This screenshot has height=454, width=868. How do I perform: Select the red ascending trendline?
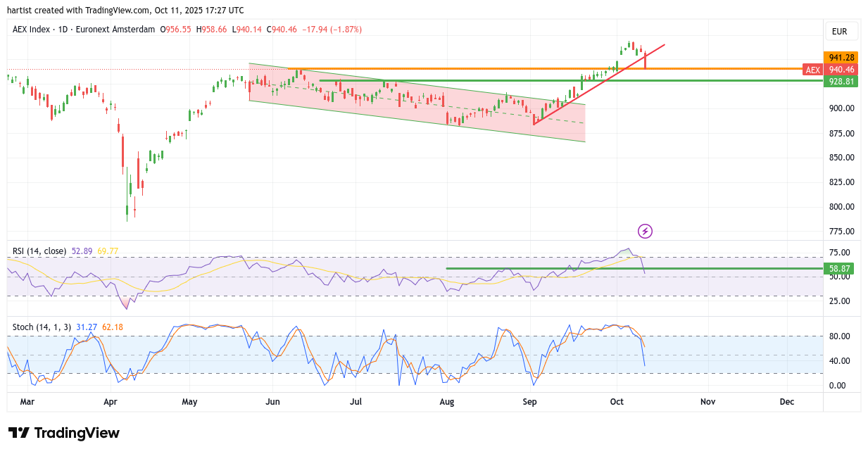(x=598, y=84)
